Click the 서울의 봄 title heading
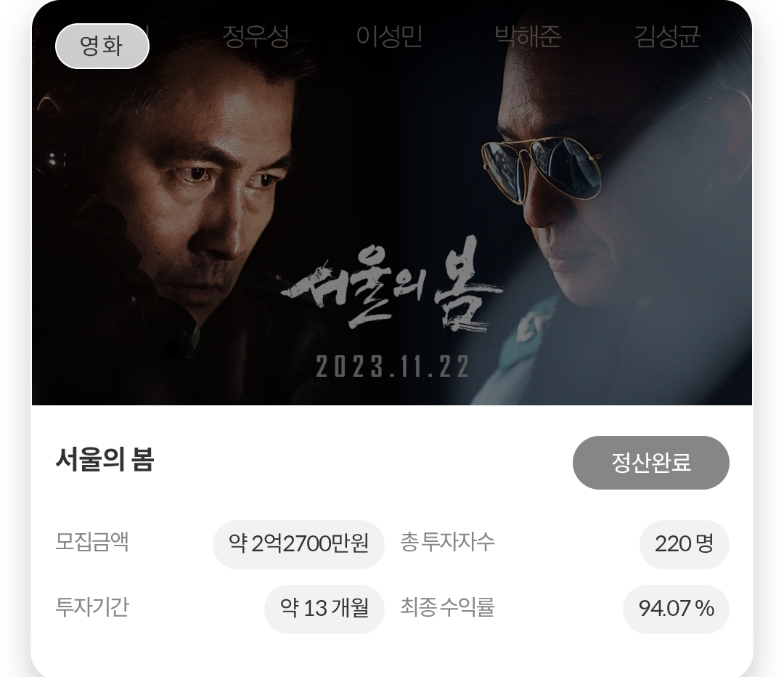Screen dimensions: 784x677 tap(105, 460)
